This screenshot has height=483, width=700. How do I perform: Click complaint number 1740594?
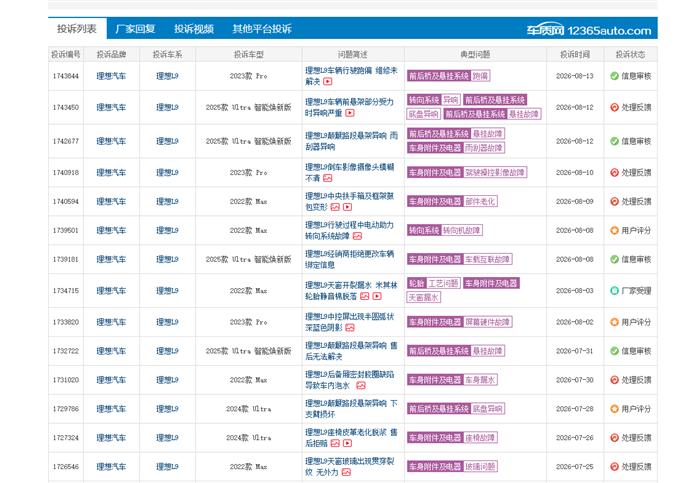point(66,201)
